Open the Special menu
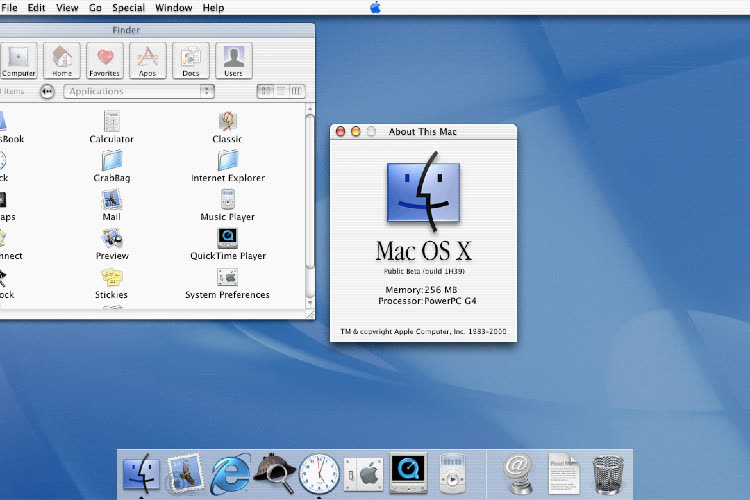 point(128,8)
